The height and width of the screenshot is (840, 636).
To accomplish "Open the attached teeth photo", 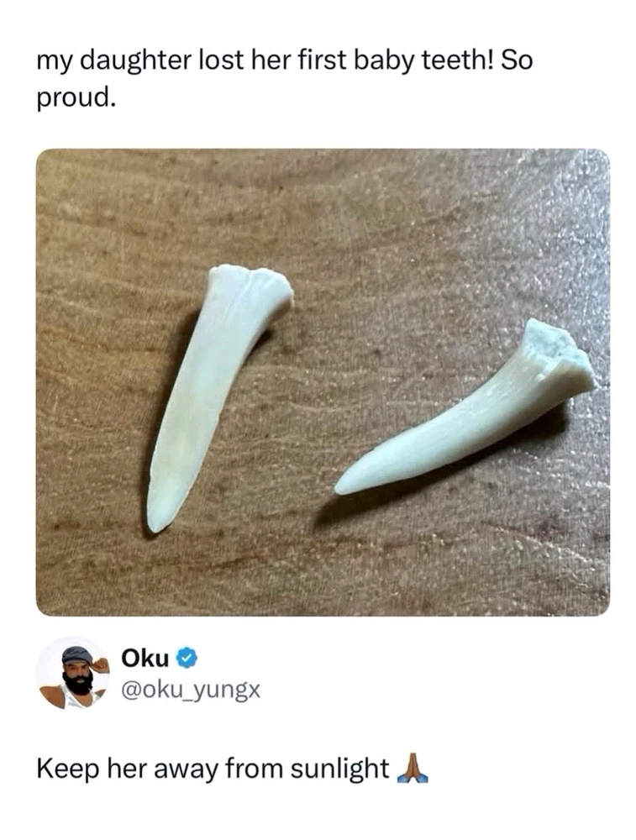I will (x=323, y=382).
